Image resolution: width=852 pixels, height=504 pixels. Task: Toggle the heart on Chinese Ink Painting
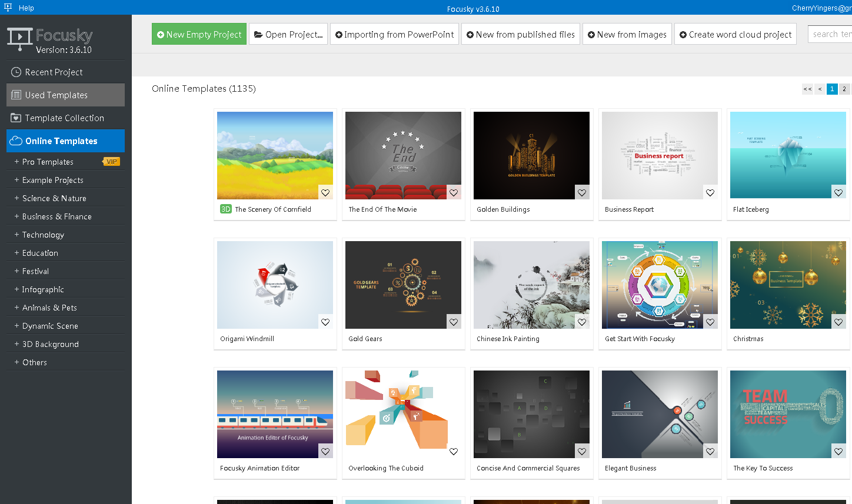click(582, 322)
